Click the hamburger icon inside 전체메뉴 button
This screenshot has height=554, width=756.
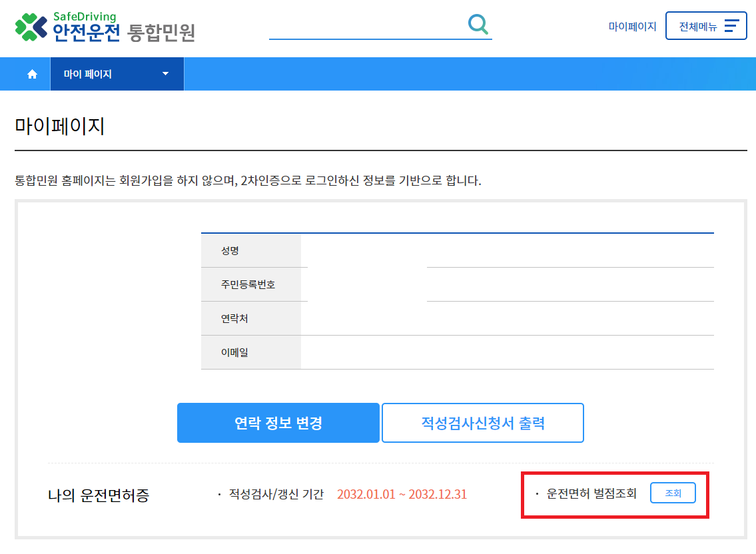[732, 25]
